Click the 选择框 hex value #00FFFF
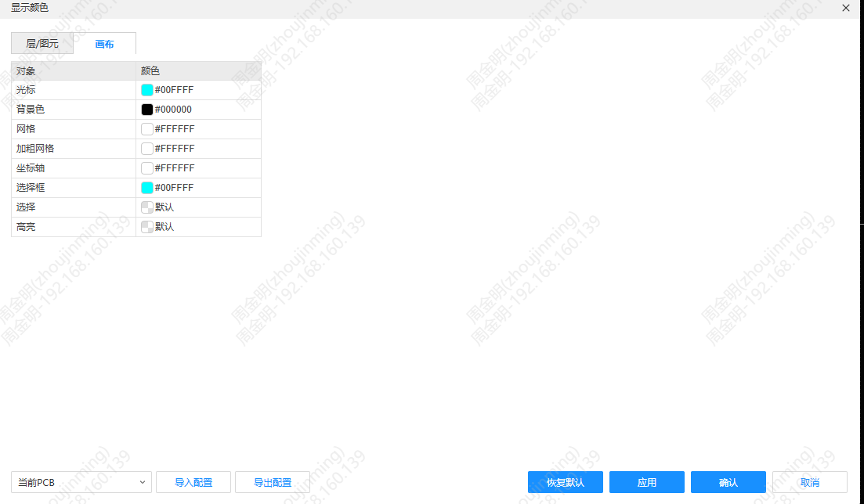This screenshot has height=504, width=864. tap(174, 188)
